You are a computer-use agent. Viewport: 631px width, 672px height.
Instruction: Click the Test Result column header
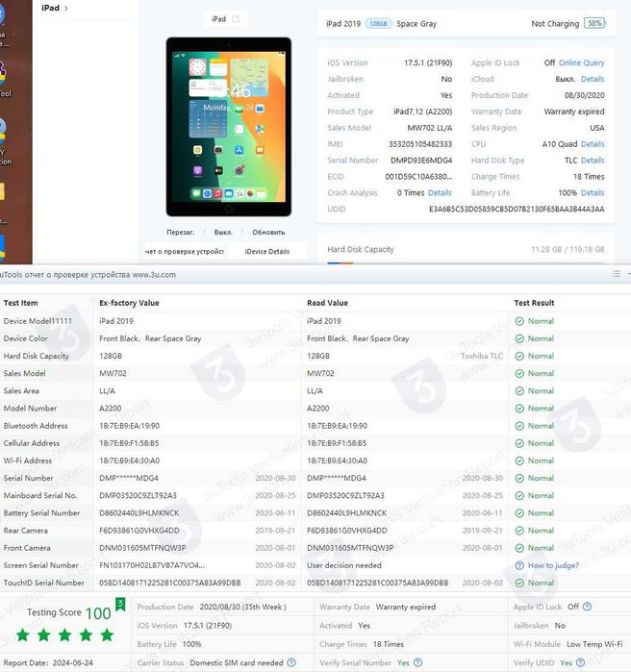[534, 303]
